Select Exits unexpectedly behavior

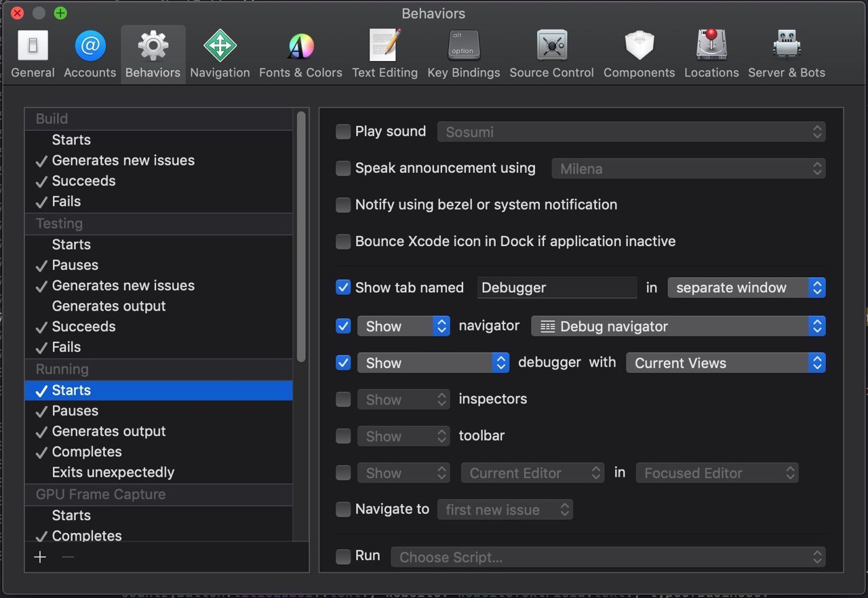tap(159, 472)
